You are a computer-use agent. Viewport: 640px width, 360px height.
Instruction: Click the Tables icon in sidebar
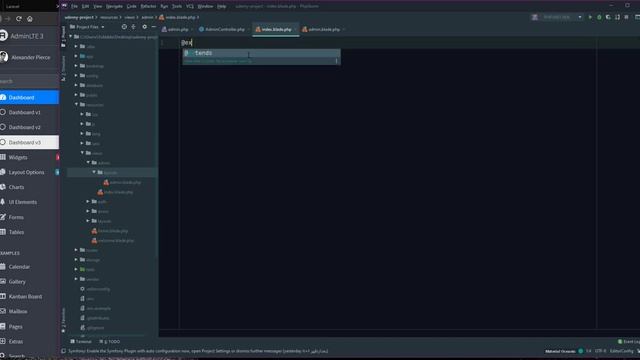(3, 232)
